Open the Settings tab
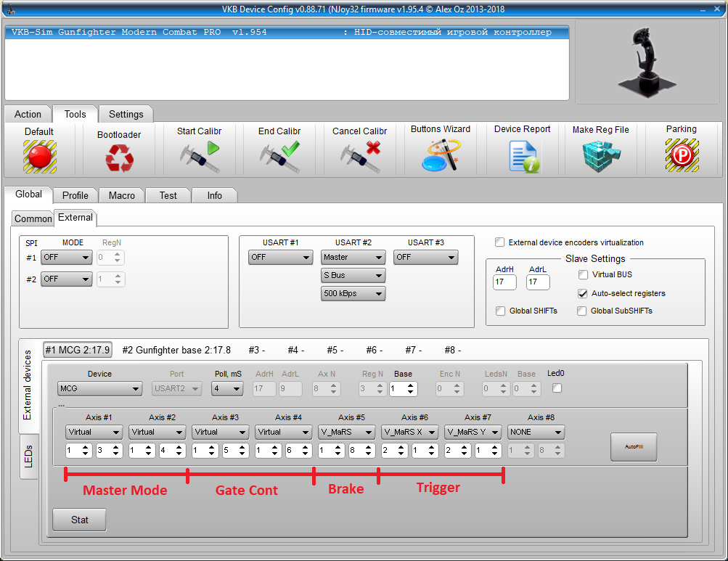The height and width of the screenshot is (561, 728). pos(126,114)
